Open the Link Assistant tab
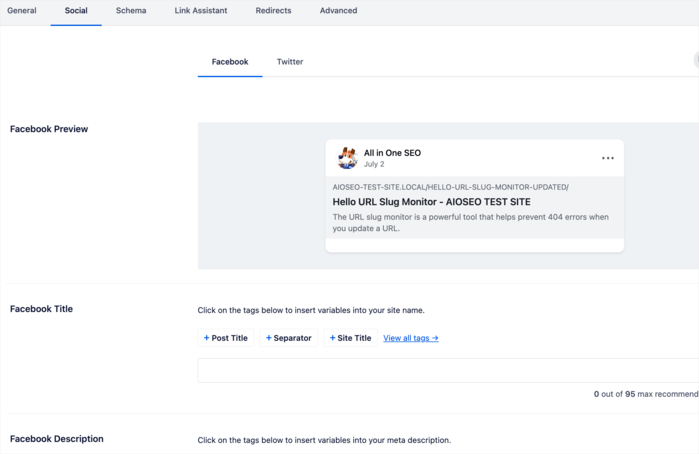This screenshot has height=454, width=699. (x=201, y=11)
